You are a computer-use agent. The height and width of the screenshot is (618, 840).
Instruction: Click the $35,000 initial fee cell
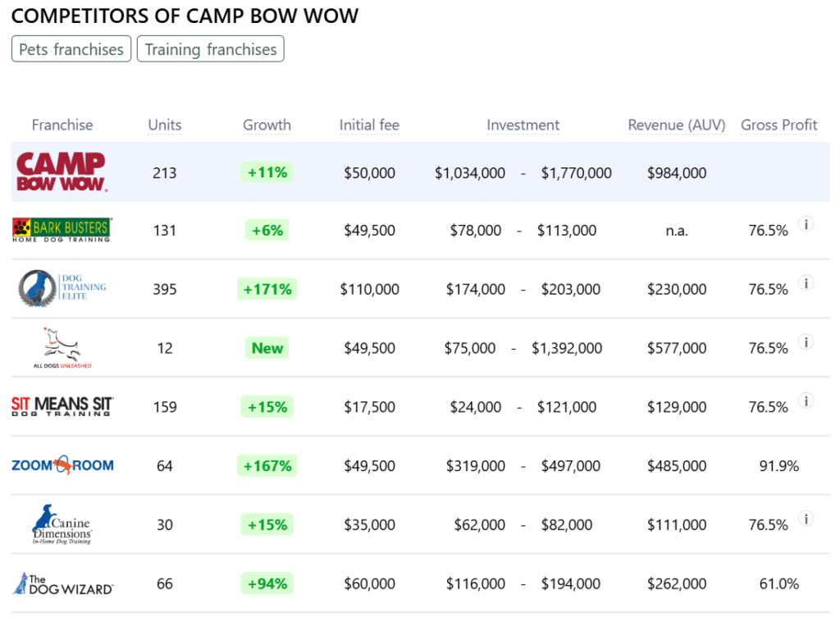369,524
